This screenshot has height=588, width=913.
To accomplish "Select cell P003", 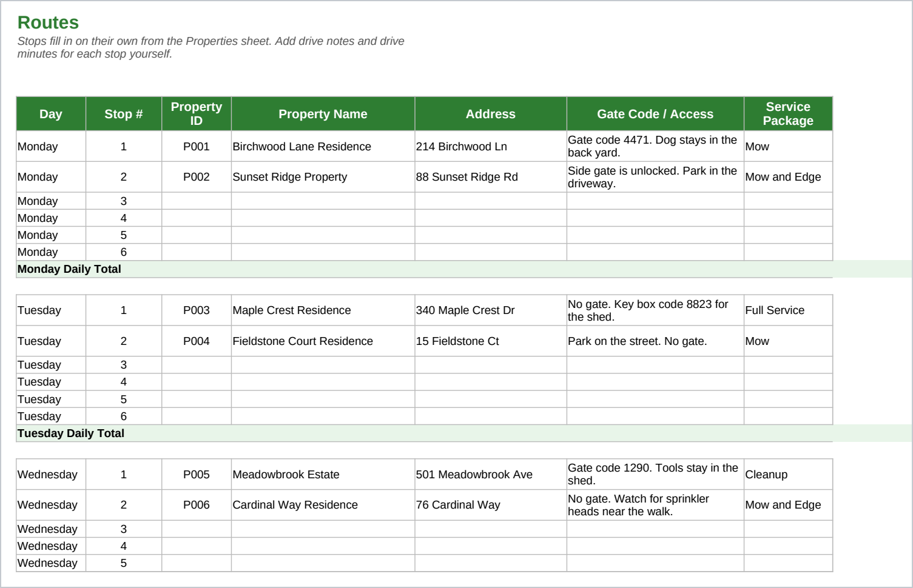I will (197, 310).
